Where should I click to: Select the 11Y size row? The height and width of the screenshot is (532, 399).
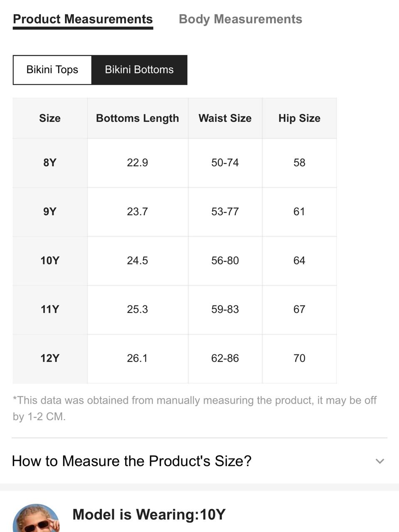175,310
